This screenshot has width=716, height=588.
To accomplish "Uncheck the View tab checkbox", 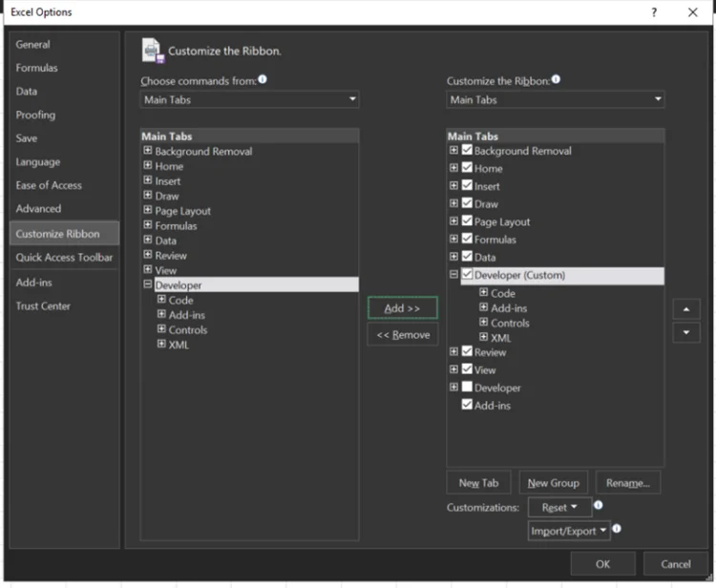I will point(467,369).
